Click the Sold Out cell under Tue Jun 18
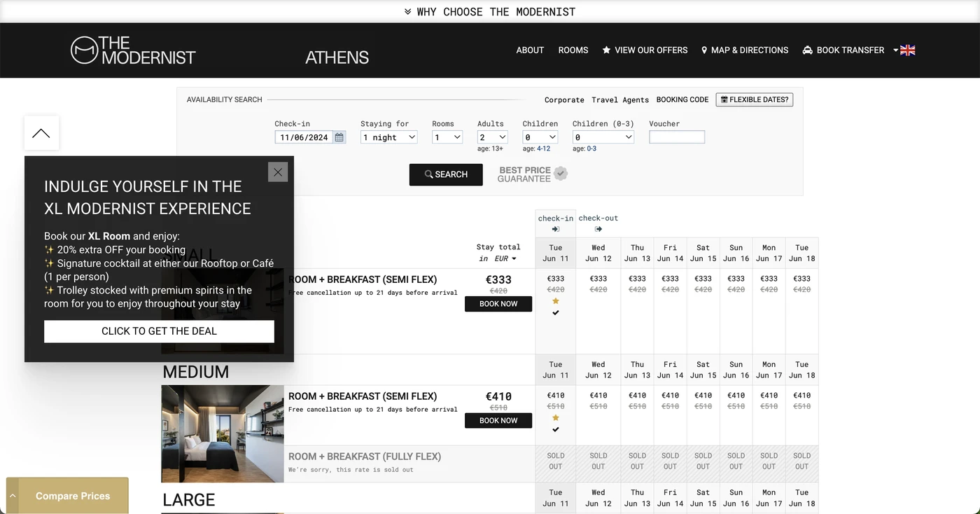Image resolution: width=980 pixels, height=514 pixels. click(x=802, y=461)
